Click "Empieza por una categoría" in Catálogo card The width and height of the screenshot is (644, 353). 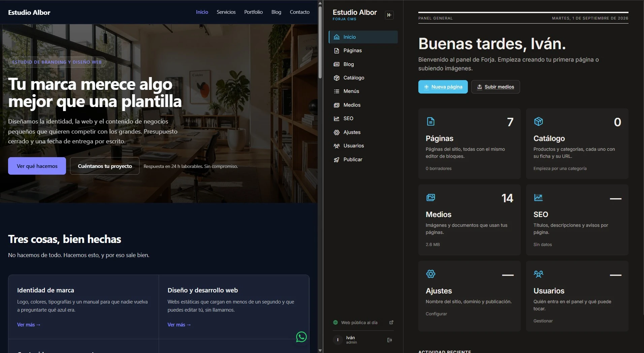[x=560, y=168]
